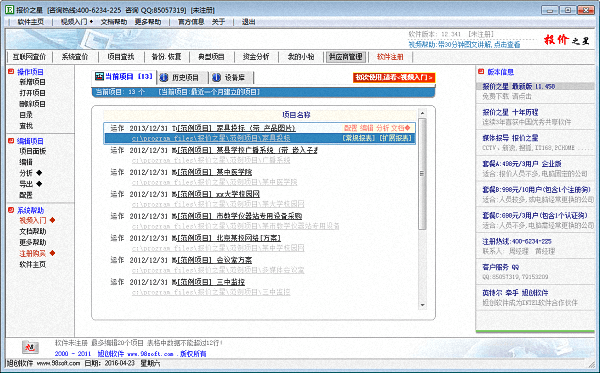Click 退出 in the menu bar
This screenshot has width=600, height=373.
click(248, 22)
